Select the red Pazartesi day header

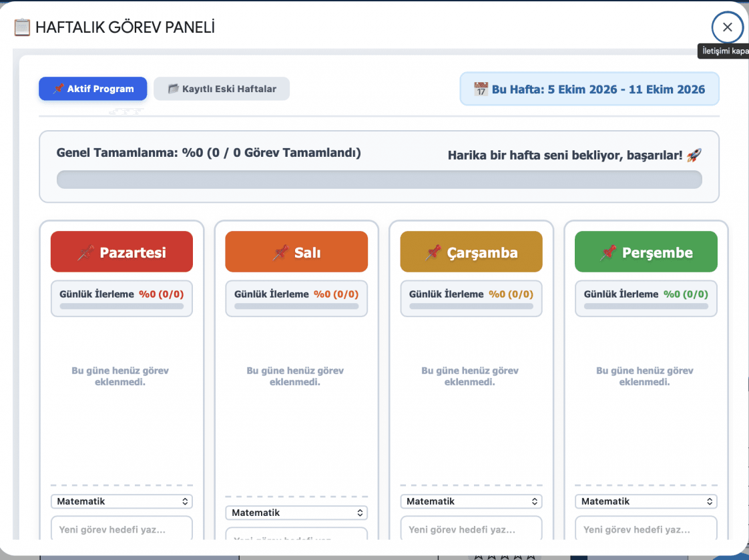[121, 252]
